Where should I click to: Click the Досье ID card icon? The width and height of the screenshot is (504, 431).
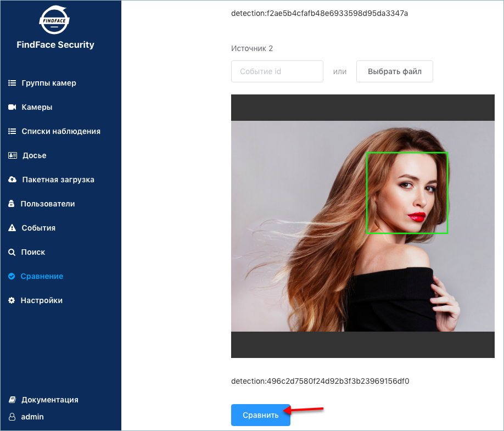click(12, 155)
